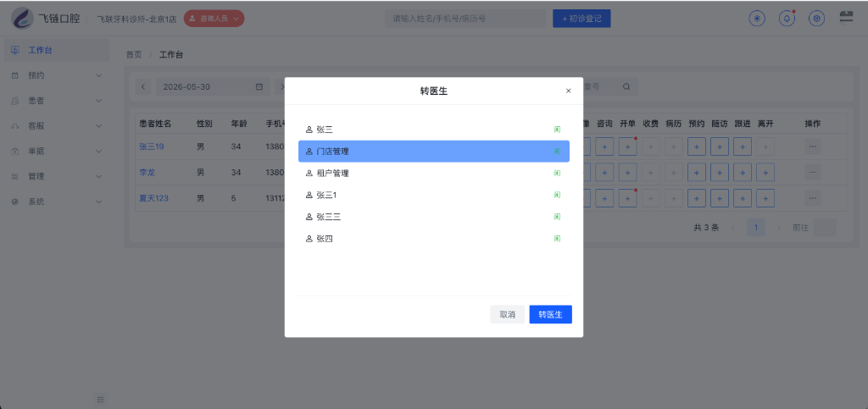Click 开单 plus button for 夏天123
The height and width of the screenshot is (409, 868).
(627, 198)
